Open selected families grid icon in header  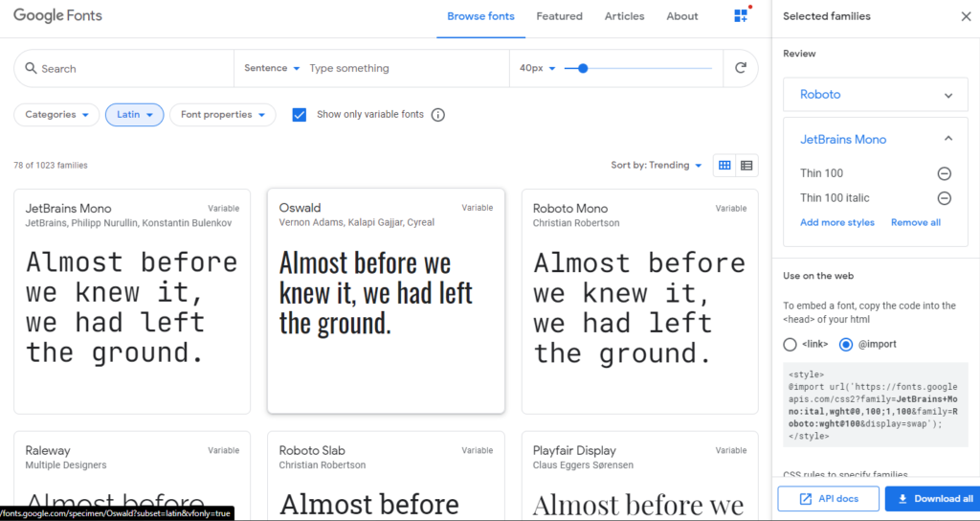741,16
